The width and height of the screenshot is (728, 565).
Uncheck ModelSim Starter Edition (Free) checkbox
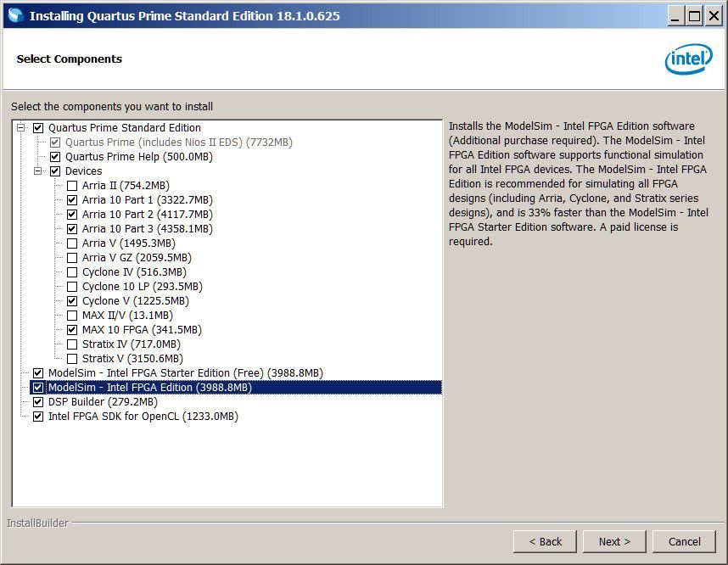coord(38,372)
